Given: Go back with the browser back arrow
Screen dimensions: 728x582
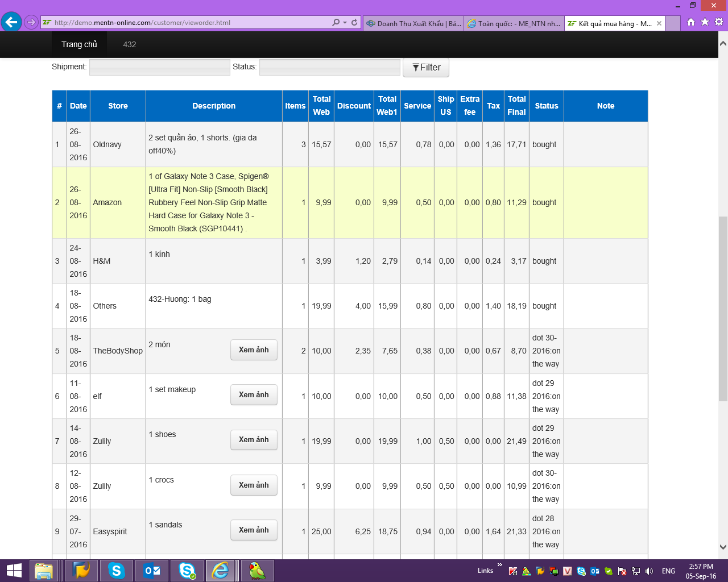Looking at the screenshot, I should (x=11, y=22).
